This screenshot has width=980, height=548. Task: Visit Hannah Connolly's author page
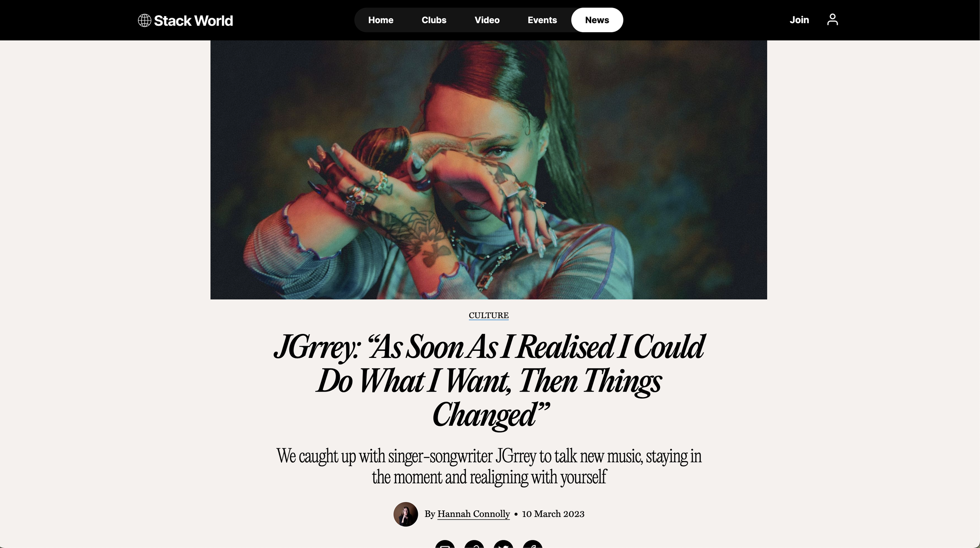[x=474, y=514]
